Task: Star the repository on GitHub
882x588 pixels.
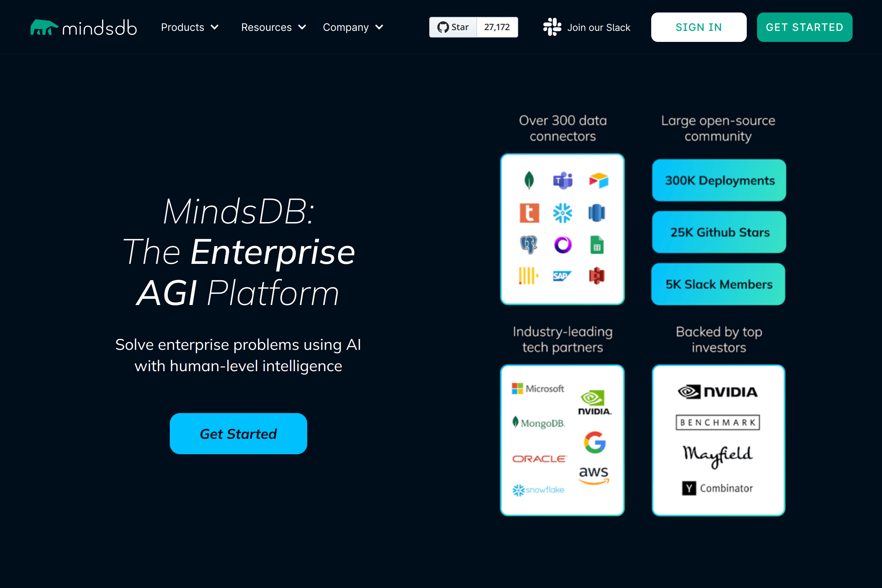Action: coord(453,27)
